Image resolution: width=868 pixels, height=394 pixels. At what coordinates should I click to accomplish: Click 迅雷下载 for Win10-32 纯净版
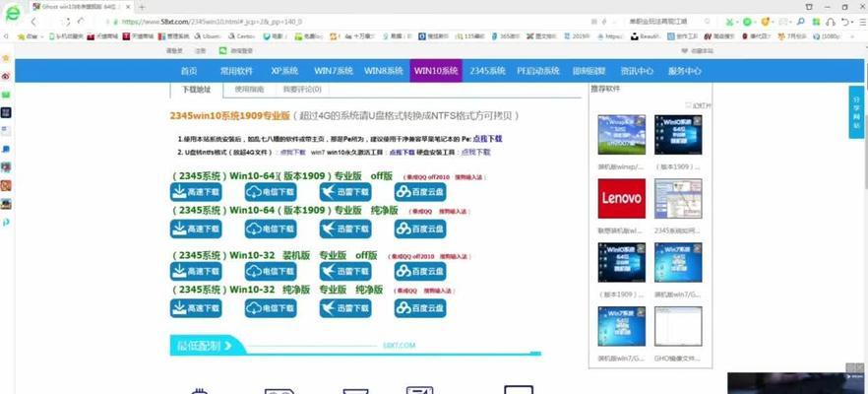click(x=345, y=308)
